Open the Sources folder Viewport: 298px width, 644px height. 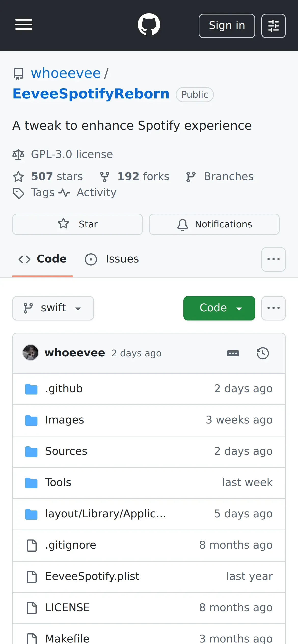point(66,451)
